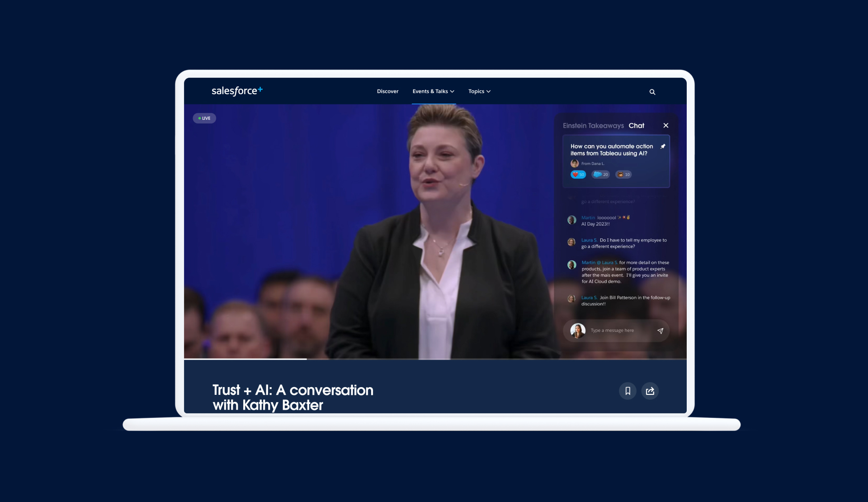Click the Salesforce+ logo
This screenshot has height=502, width=868.
point(237,91)
